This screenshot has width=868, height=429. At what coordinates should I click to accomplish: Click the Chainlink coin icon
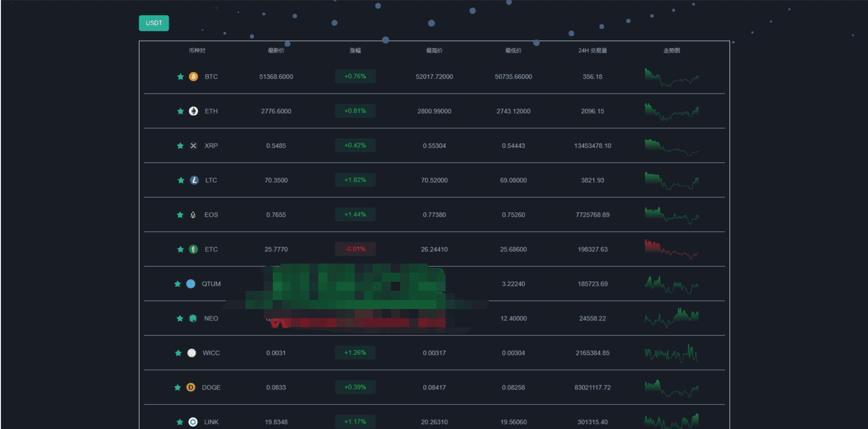[193, 422]
